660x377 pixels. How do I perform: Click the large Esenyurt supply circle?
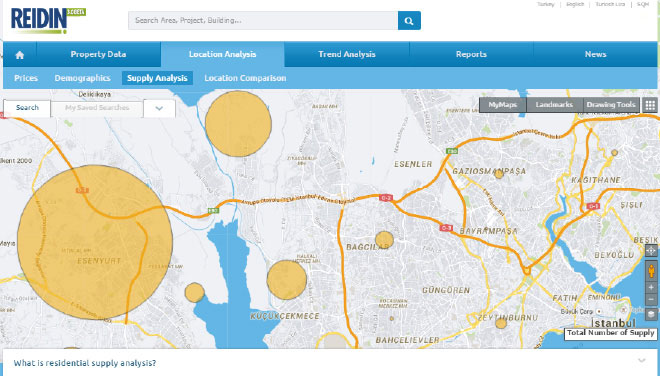[x=95, y=242]
